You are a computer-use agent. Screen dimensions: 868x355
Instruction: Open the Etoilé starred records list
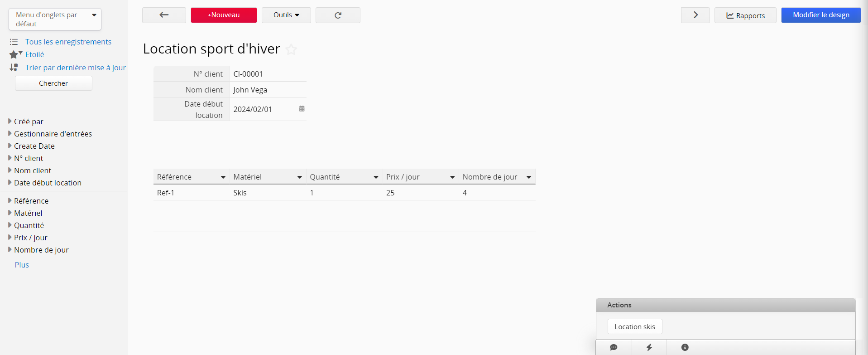[34, 54]
